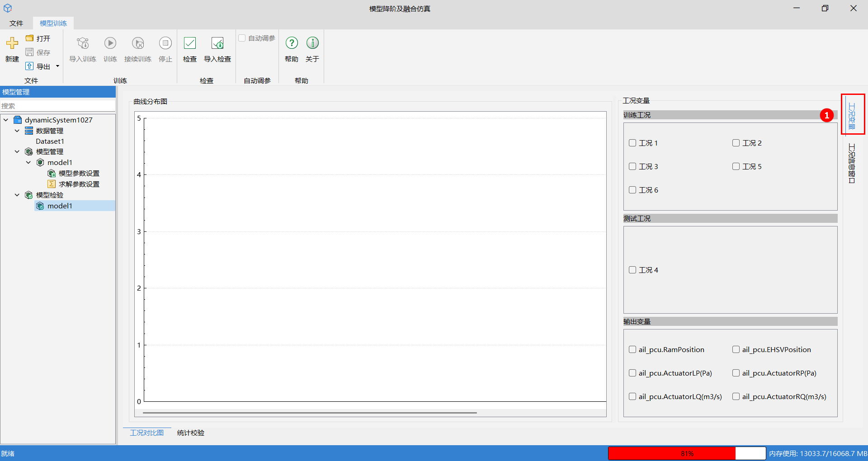Collapse the 模型检验 tree node
868x461 pixels.
click(x=17, y=195)
